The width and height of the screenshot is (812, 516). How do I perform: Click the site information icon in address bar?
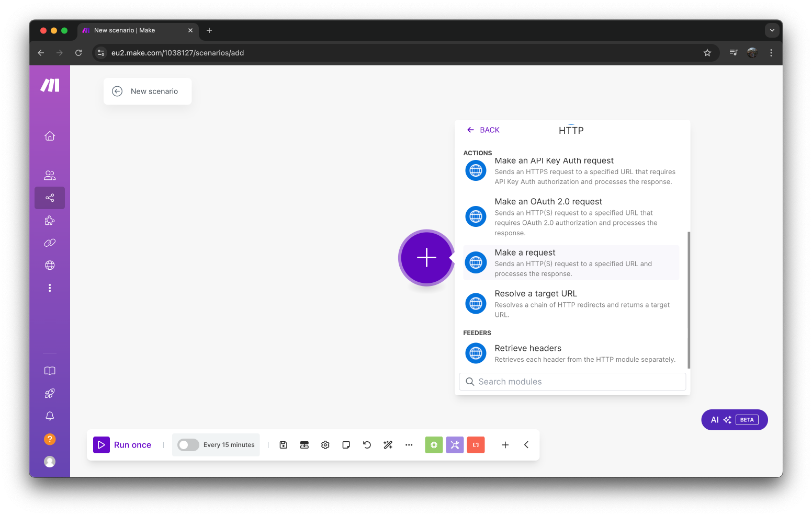tap(101, 53)
